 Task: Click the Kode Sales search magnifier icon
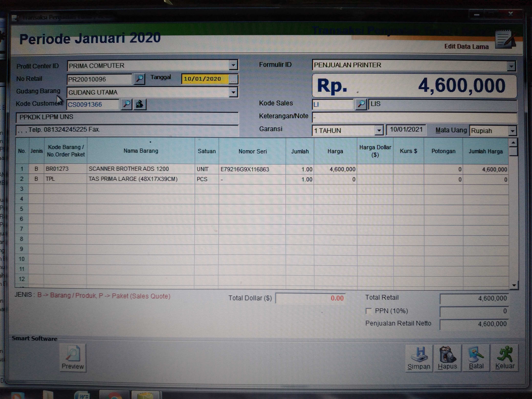[x=361, y=104]
